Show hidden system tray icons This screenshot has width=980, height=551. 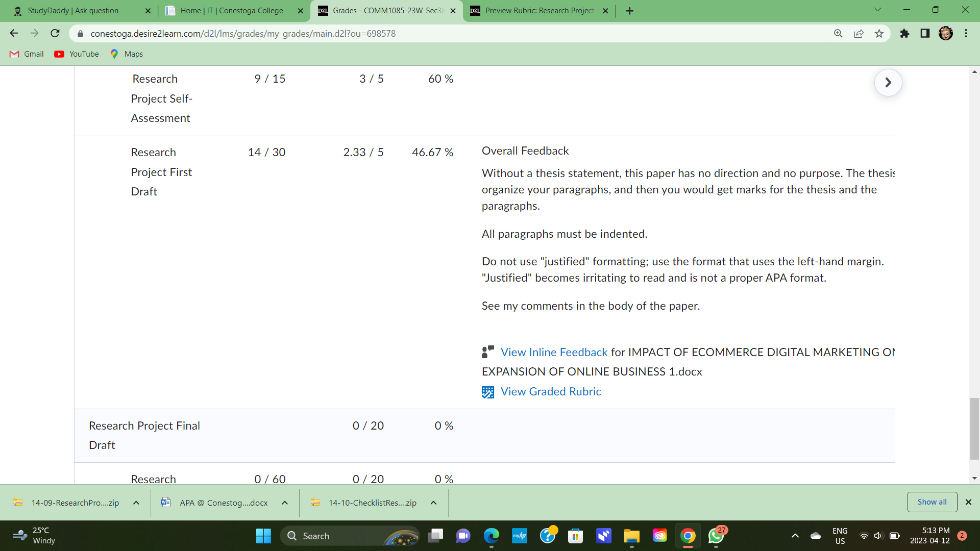pyautogui.click(x=795, y=536)
